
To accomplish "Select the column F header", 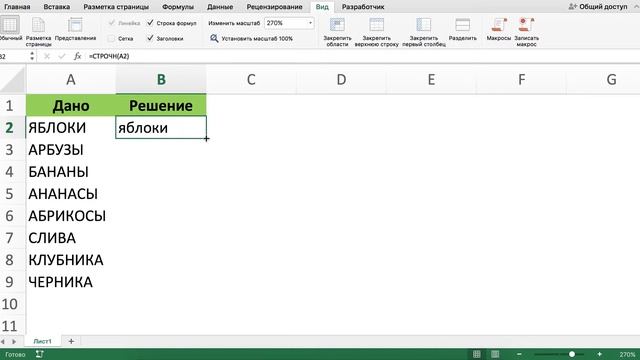I will click(x=521, y=80).
